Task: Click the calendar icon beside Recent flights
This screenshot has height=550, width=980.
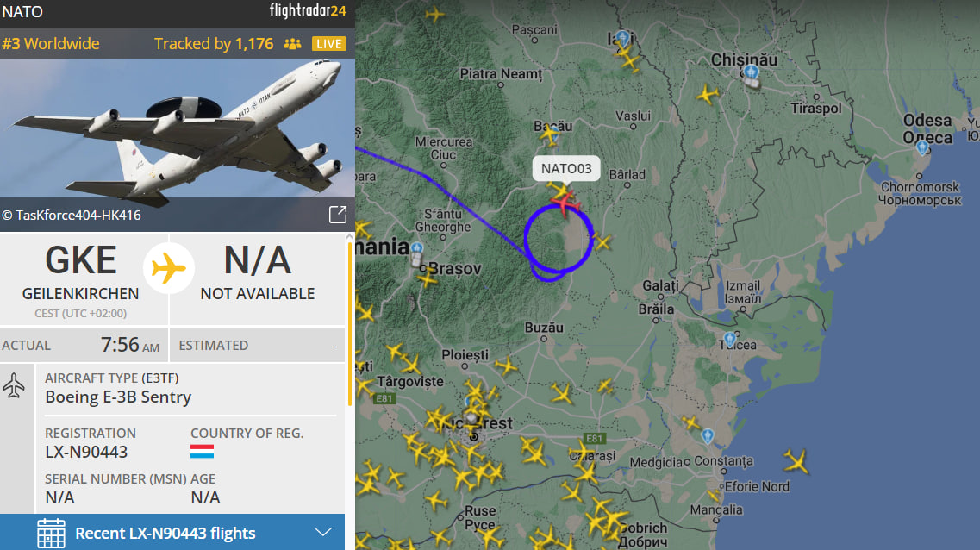Action: pos(51,533)
